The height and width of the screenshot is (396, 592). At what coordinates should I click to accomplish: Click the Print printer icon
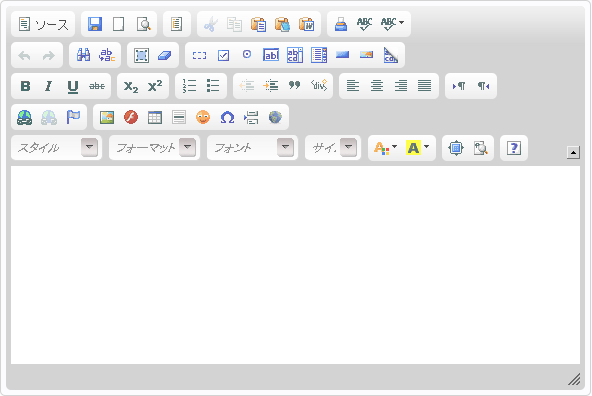tap(341, 24)
